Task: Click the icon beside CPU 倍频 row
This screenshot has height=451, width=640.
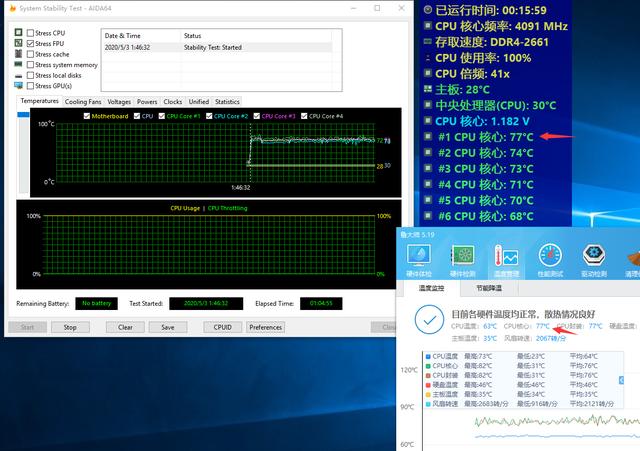Action: tap(428, 73)
